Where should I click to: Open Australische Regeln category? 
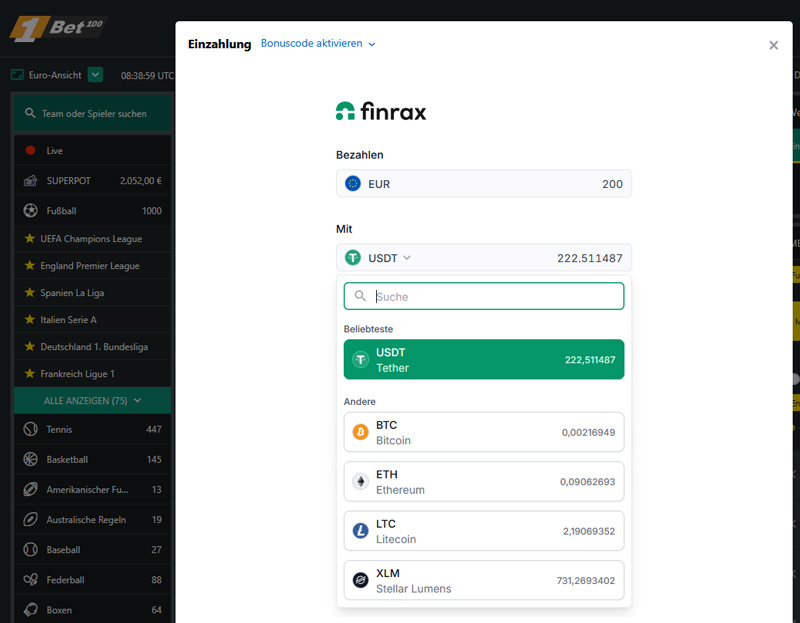click(x=93, y=519)
